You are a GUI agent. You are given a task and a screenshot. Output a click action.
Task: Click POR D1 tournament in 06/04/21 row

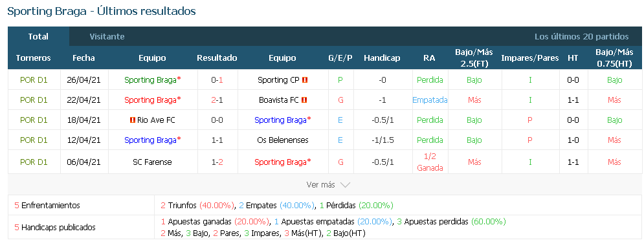(34, 162)
